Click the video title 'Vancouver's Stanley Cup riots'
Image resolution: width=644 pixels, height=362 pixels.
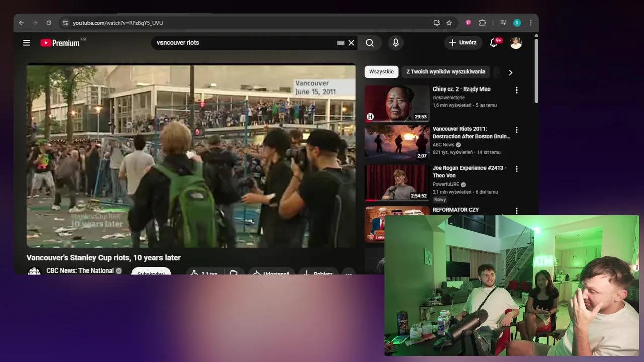click(x=104, y=258)
